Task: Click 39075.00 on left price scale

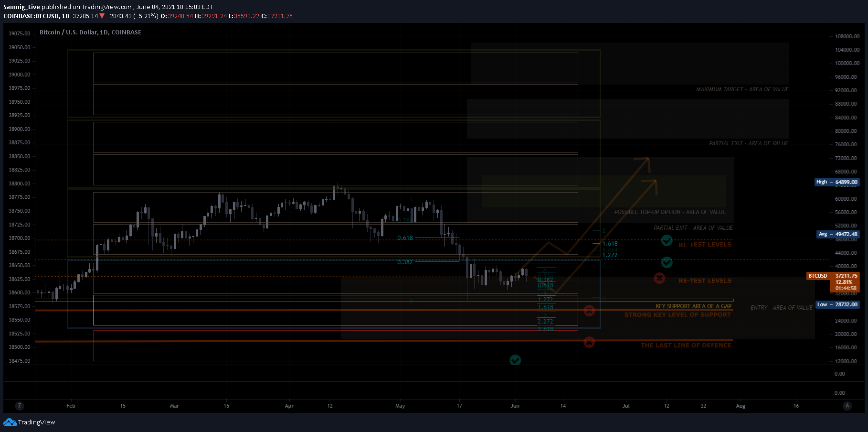Action: click(x=19, y=33)
